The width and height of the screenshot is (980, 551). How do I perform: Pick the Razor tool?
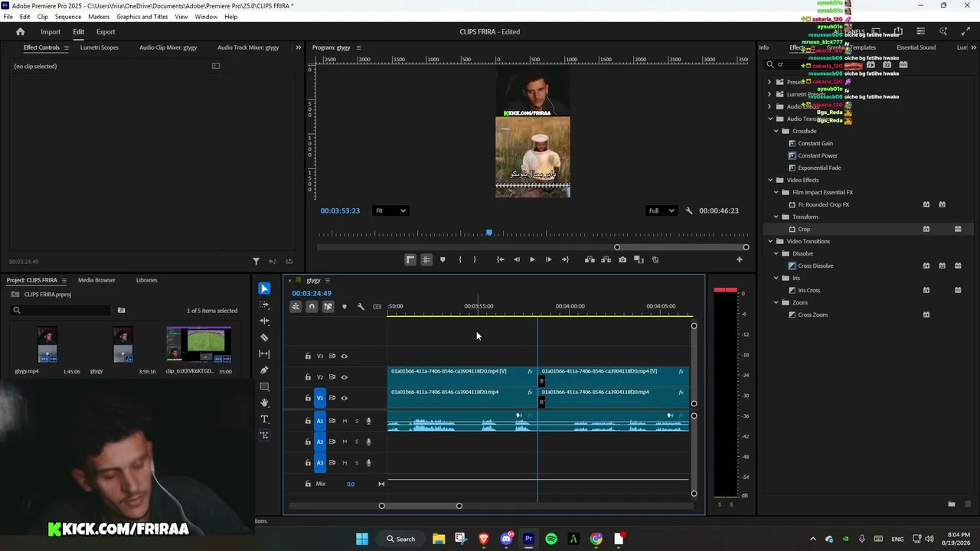pos(264,337)
